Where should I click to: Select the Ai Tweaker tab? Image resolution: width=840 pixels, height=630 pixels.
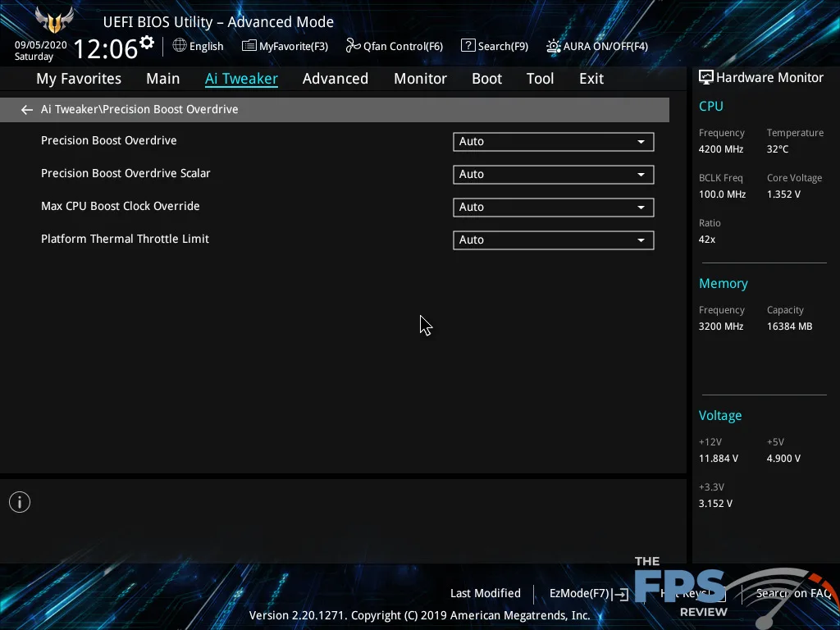(241, 79)
